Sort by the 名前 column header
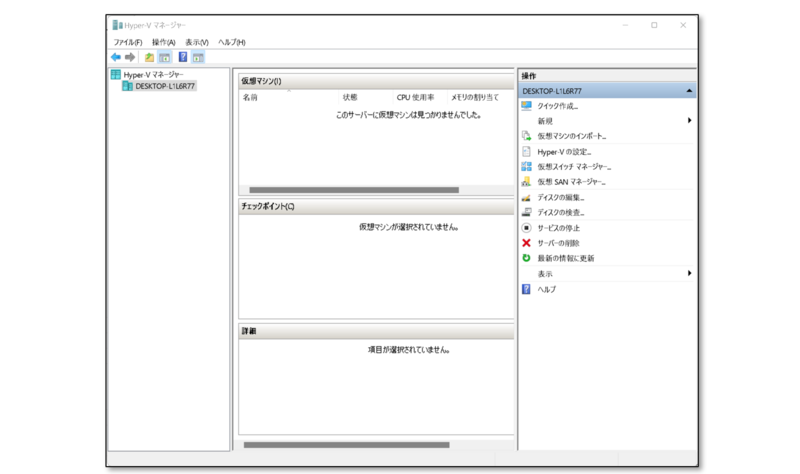This screenshot has height=474, width=800. pos(288,97)
